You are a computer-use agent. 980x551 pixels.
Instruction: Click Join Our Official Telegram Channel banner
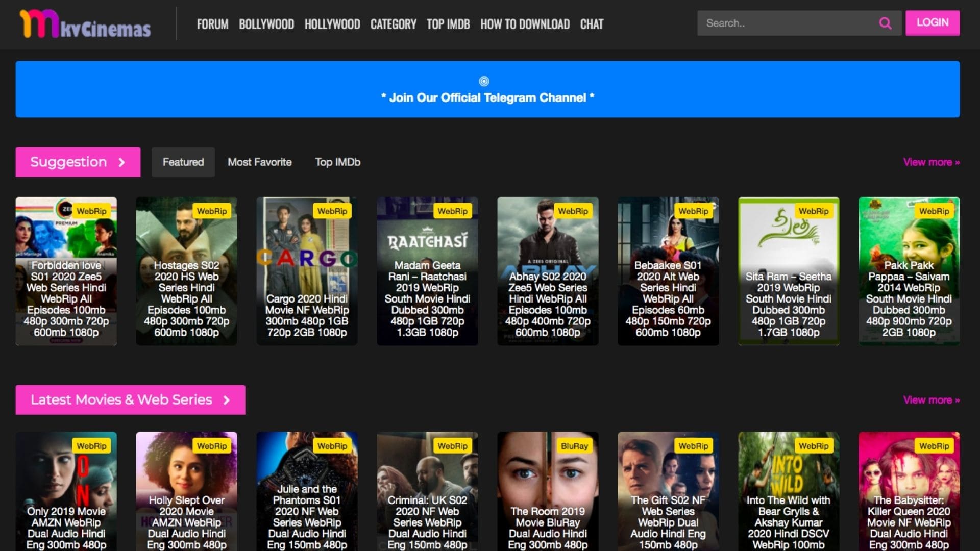pos(487,89)
